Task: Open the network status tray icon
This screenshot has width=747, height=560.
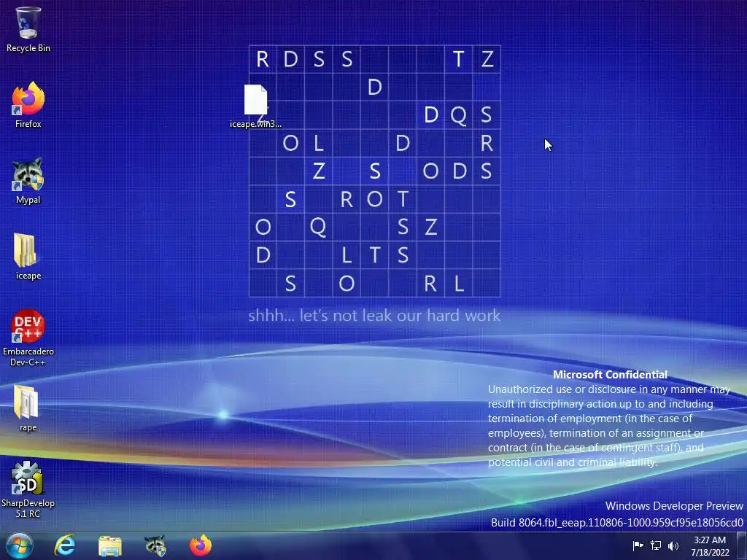Action: [656, 545]
